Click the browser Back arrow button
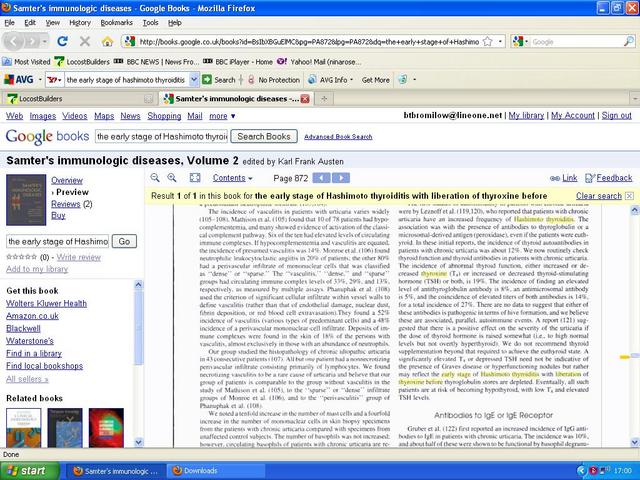The width and height of the screenshot is (640, 480). coord(13,41)
